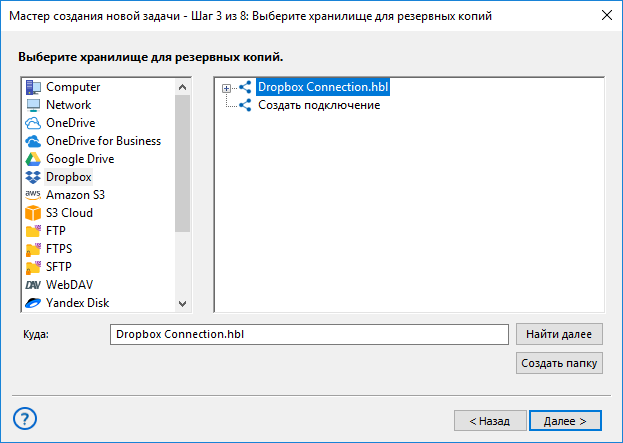Screen dimensions: 623x443
Task: Choose WebDAV label in list
Action: click(70, 285)
